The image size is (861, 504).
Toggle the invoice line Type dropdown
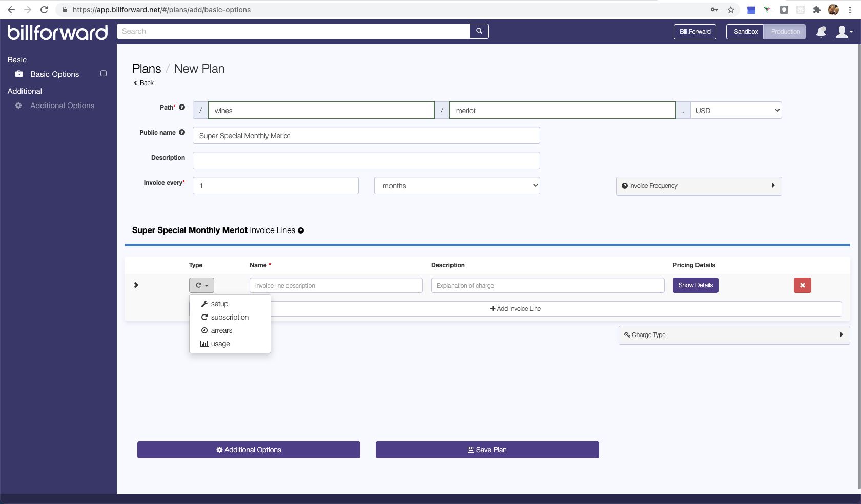pos(201,285)
